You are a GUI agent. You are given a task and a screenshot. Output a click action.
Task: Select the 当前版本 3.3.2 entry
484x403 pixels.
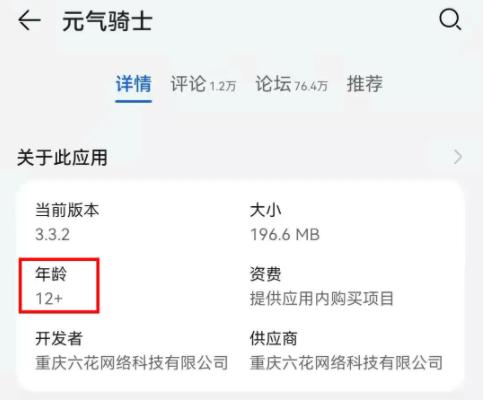coord(67,222)
